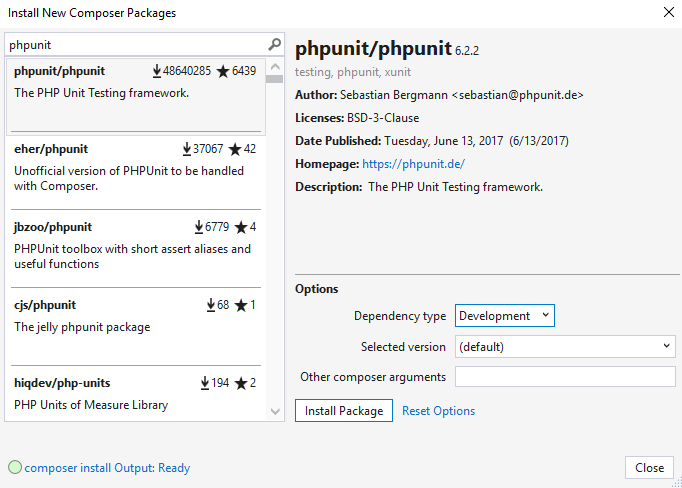682x488 pixels.
Task: Click the download icon beside 37067
Action: tap(187, 149)
